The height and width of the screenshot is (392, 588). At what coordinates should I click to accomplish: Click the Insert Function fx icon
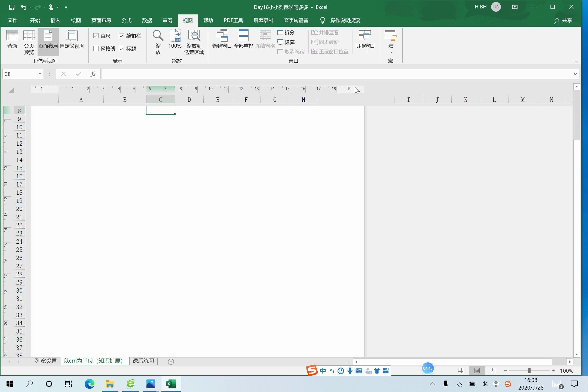coord(93,74)
